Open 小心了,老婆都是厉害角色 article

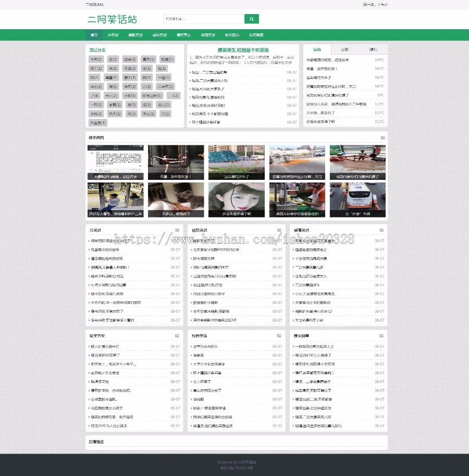pyautogui.click(x=315, y=294)
